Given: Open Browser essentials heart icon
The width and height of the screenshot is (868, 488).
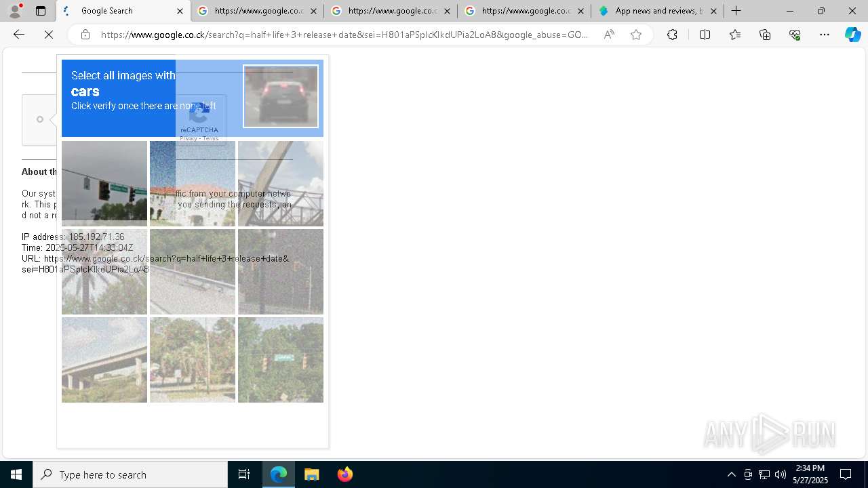Looking at the screenshot, I should [795, 35].
